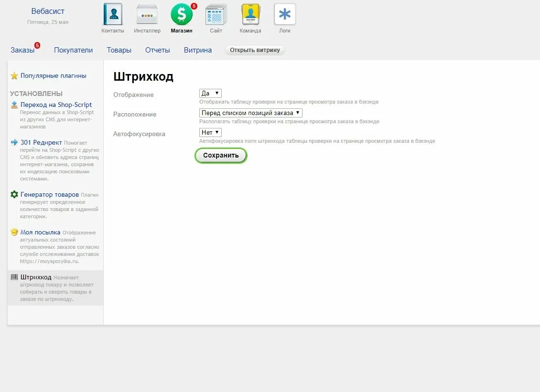Viewport: 540px width, 392px height.
Task: Select the Моя посылка plugin link
Action: (40, 233)
